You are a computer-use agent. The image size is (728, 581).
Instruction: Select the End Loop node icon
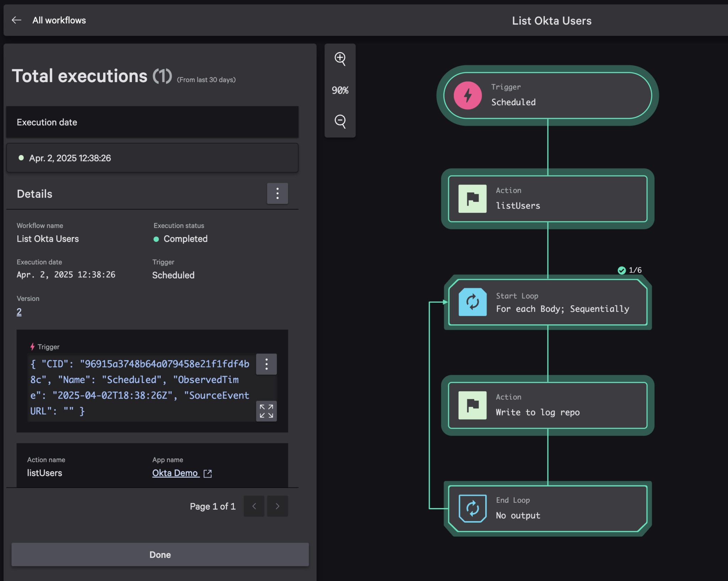473,508
